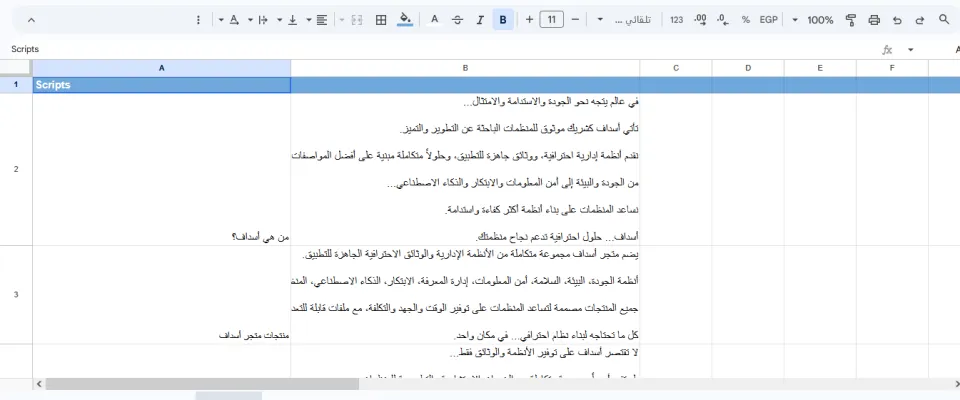
Task: Open the font dropdown labeled تلقائي
Action: click(622, 20)
